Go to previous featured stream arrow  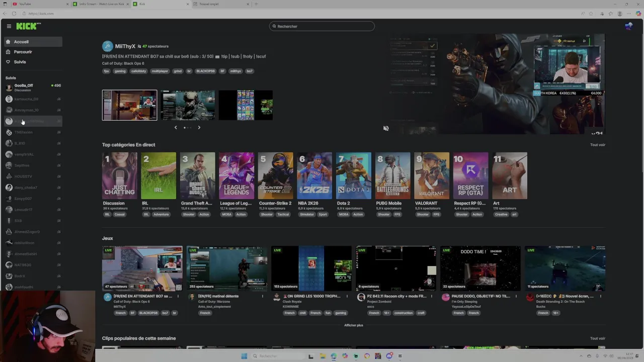click(x=176, y=128)
